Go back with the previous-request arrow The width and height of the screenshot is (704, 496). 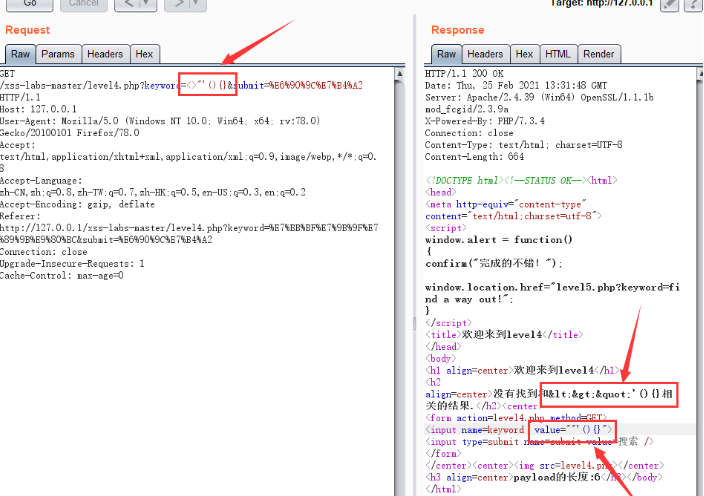pyautogui.click(x=129, y=4)
